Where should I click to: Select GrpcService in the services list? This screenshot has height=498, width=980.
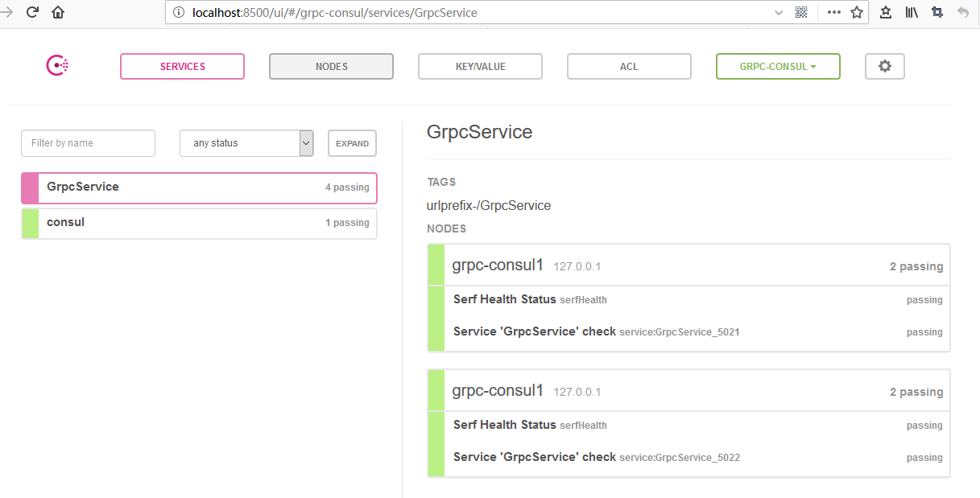point(199,187)
